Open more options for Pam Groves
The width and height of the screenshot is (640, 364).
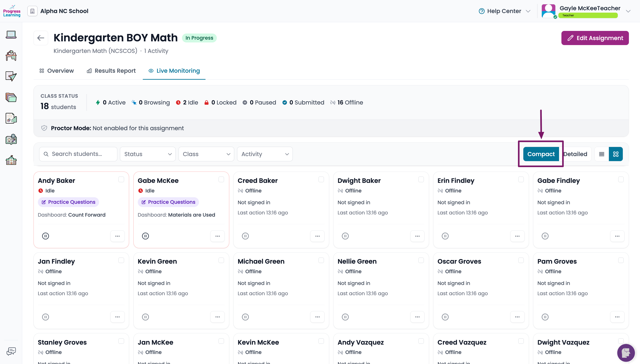(x=617, y=317)
